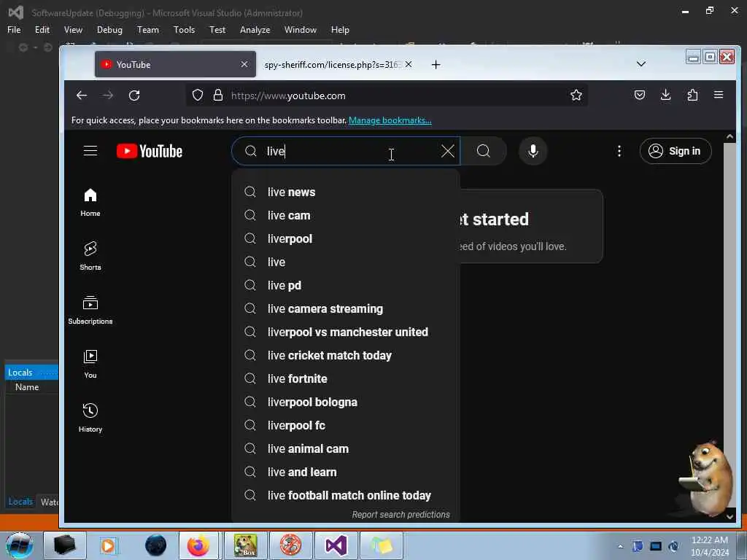View site security padlock info

(217, 96)
